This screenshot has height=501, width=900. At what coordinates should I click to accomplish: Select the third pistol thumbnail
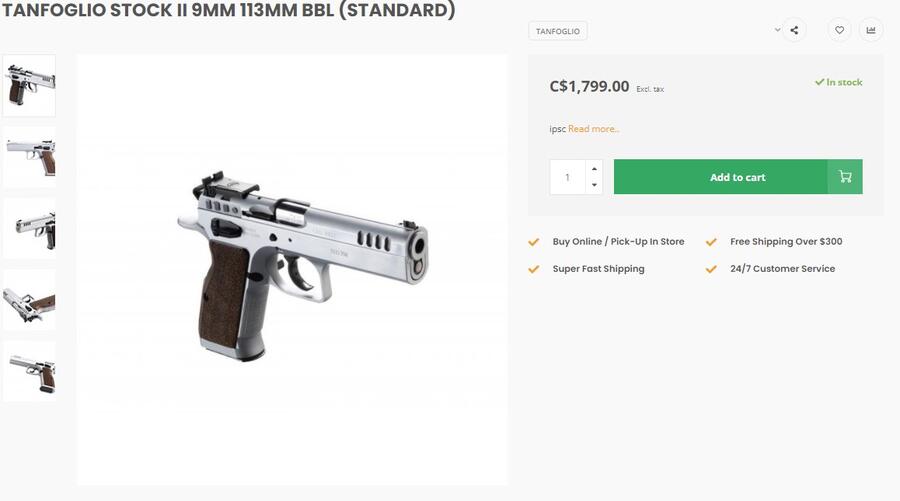pyautogui.click(x=29, y=228)
